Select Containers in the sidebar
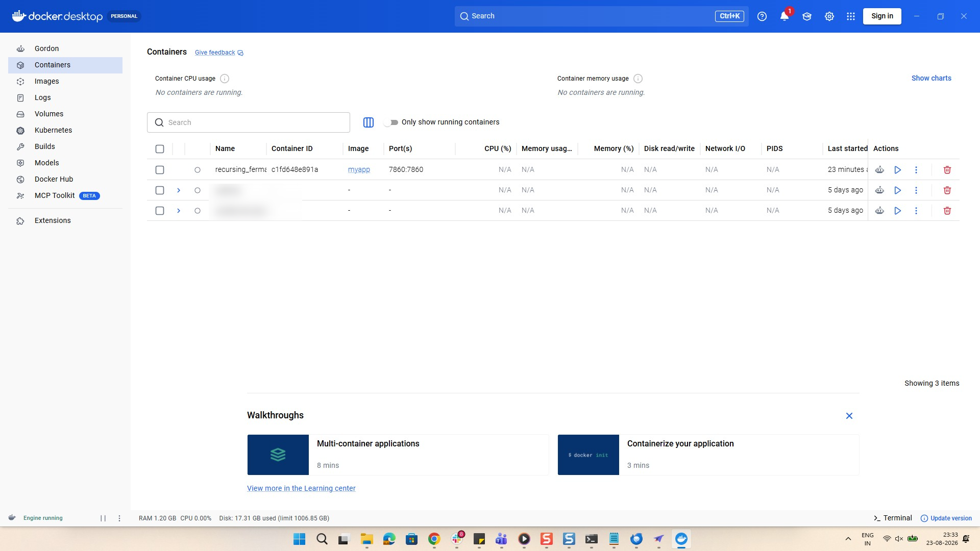 click(x=65, y=65)
